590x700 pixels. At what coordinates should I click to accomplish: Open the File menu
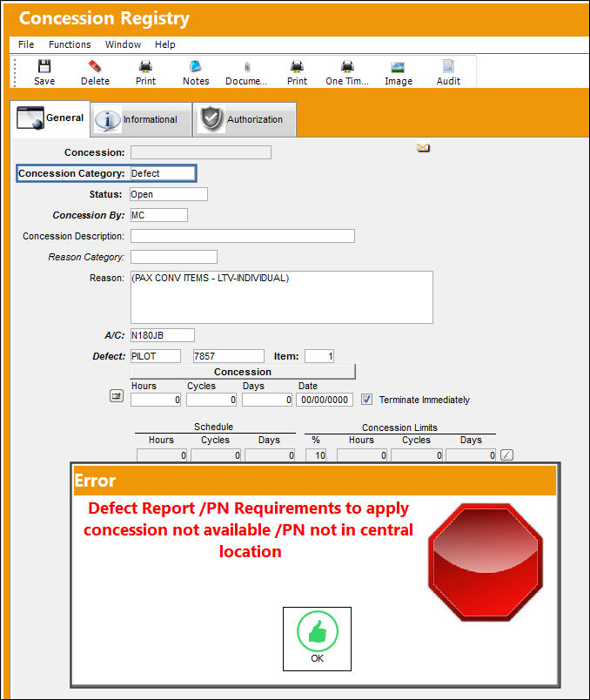[26, 44]
